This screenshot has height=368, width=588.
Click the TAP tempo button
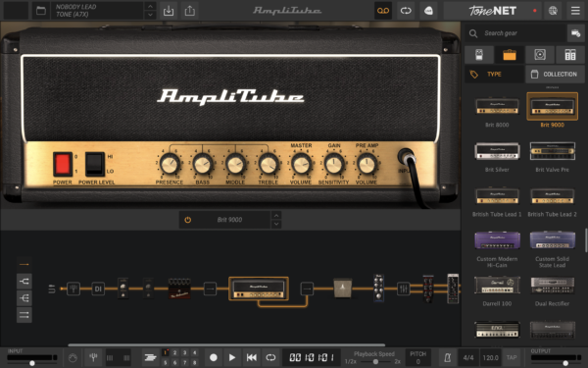pyautogui.click(x=512, y=357)
